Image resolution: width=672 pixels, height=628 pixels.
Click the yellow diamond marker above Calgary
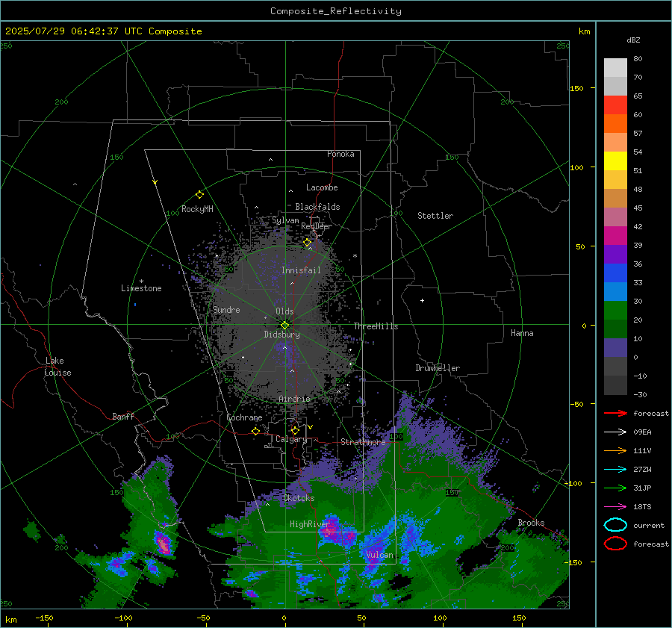(x=295, y=430)
